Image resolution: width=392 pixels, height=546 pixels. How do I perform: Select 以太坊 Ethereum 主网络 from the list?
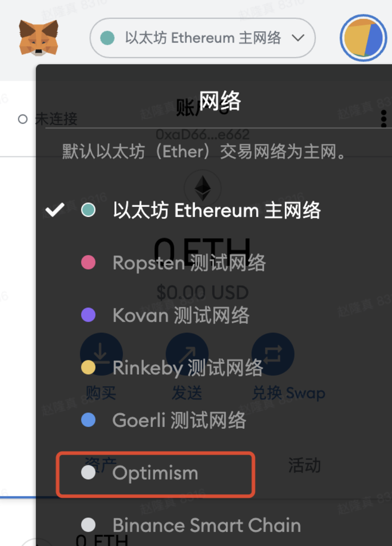coord(217,211)
